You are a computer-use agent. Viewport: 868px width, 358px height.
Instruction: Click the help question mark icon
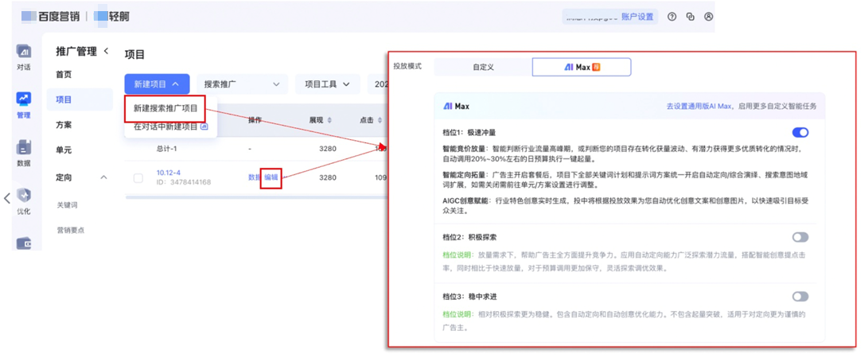(x=671, y=17)
